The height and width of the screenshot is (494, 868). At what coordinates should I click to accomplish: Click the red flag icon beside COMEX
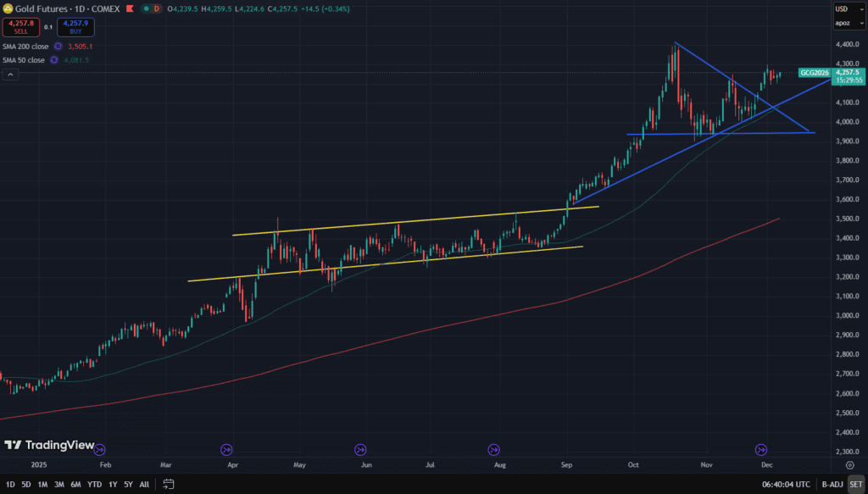point(129,8)
